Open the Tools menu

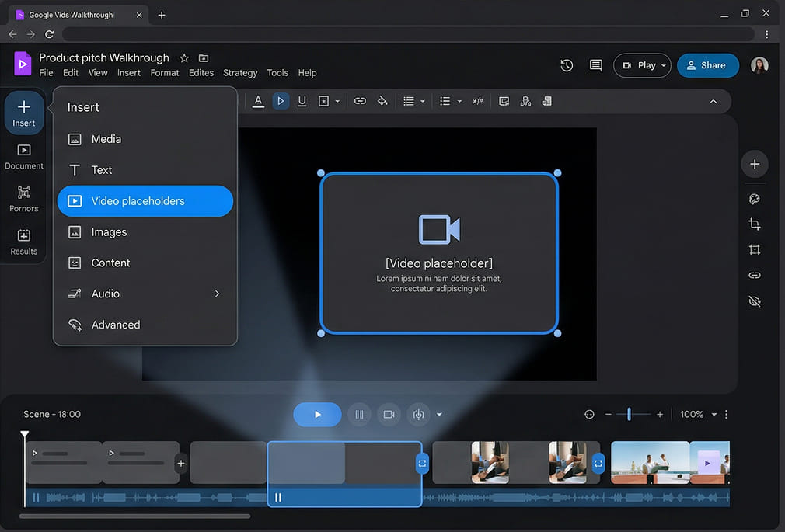(277, 72)
